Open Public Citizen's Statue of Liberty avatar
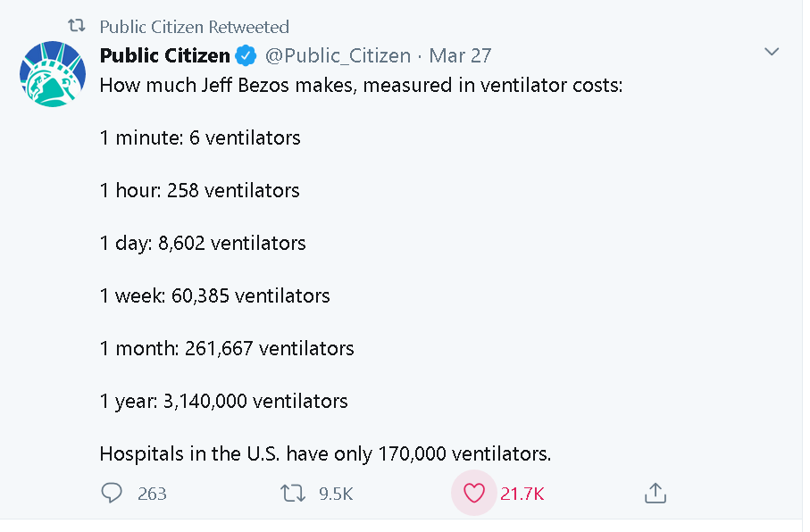This screenshot has width=810, height=532. [x=53, y=74]
